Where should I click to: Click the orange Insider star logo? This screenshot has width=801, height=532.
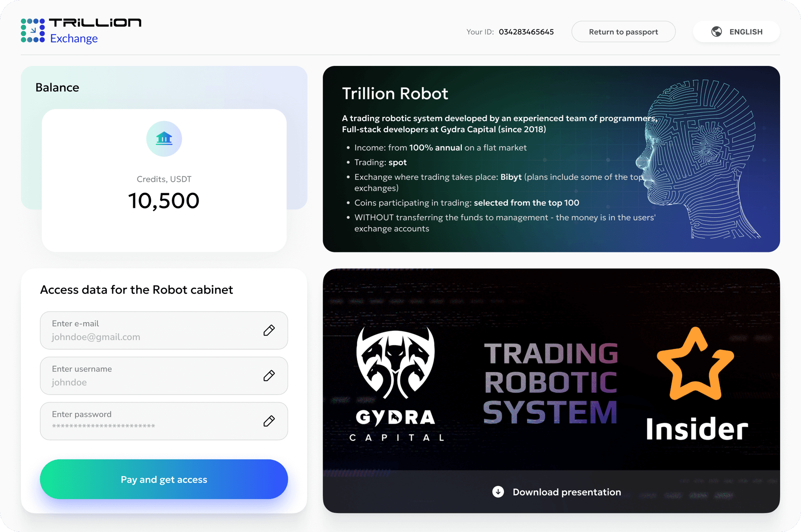[695, 364]
